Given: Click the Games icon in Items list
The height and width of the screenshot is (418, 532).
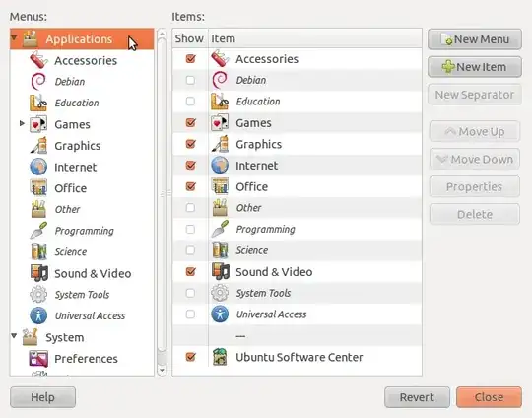Looking at the screenshot, I should point(220,123).
